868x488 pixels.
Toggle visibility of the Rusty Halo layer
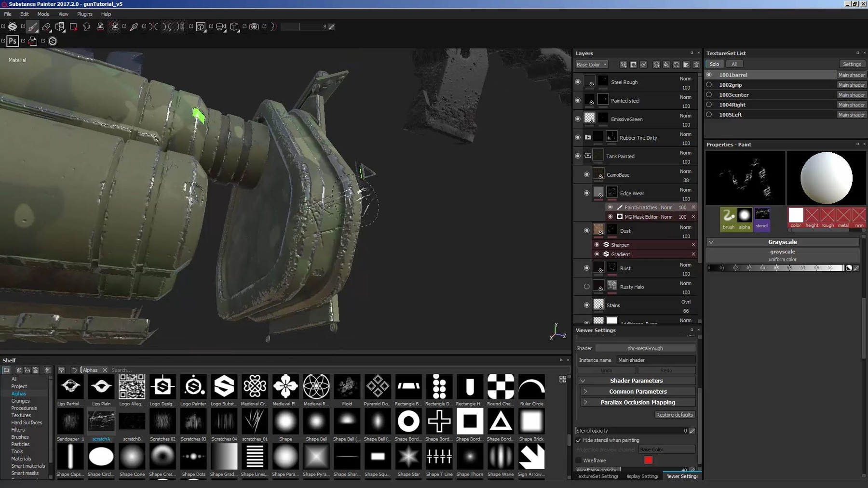click(586, 286)
